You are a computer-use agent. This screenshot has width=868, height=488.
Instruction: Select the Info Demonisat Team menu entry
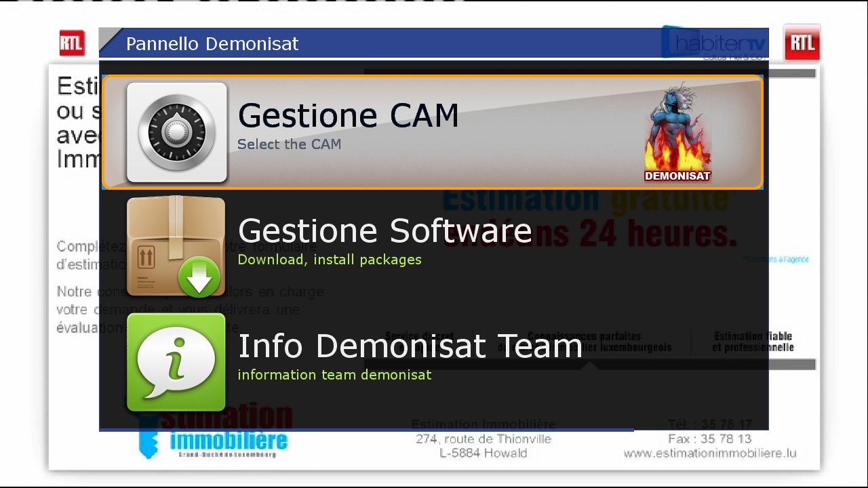click(x=433, y=363)
